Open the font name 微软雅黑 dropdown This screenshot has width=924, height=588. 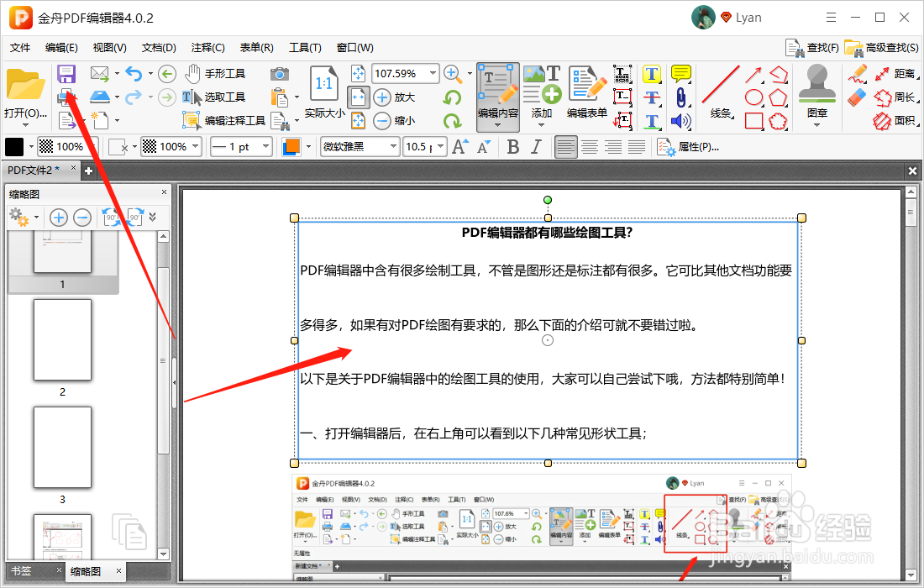pyautogui.click(x=393, y=146)
